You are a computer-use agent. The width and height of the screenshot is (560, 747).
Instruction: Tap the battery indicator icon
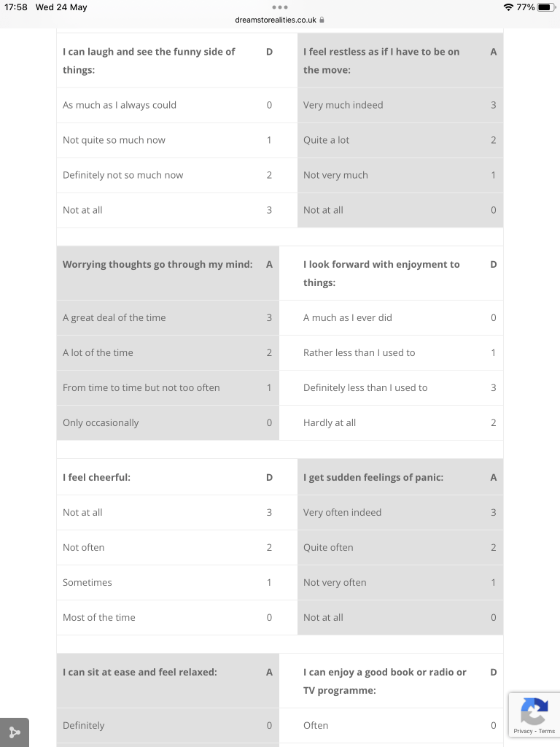pyautogui.click(x=546, y=7)
